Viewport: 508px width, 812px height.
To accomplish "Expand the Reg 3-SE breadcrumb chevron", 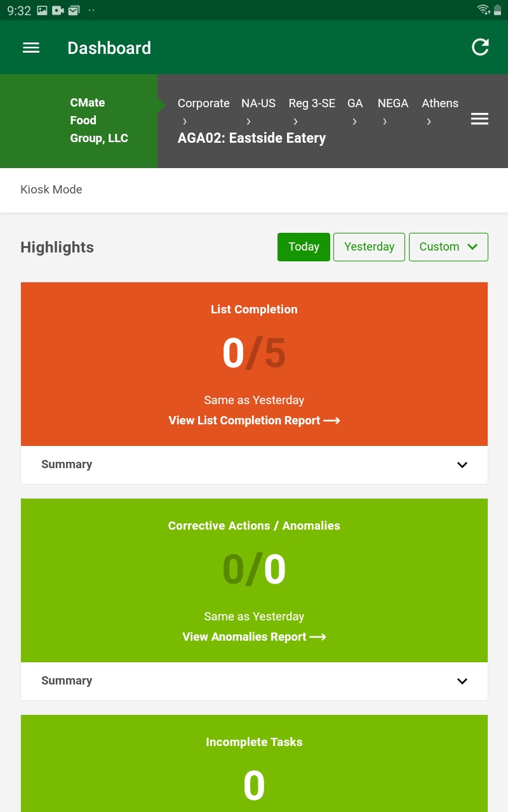I will coord(295,121).
